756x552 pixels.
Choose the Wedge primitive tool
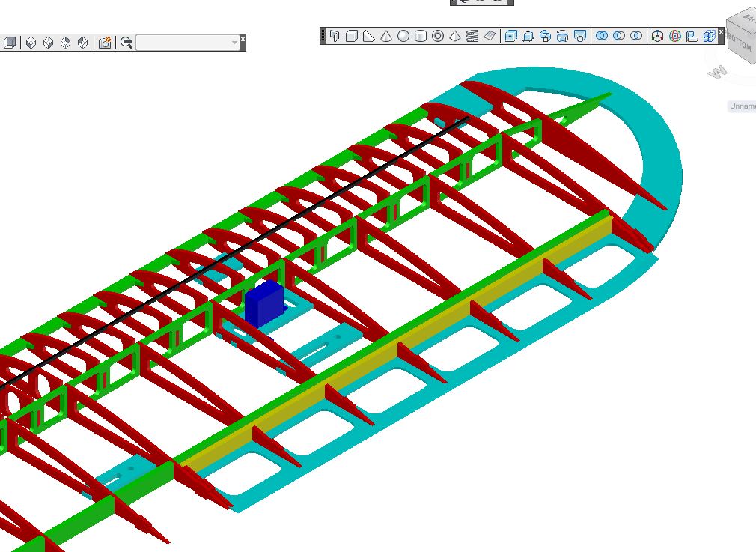[x=369, y=36]
